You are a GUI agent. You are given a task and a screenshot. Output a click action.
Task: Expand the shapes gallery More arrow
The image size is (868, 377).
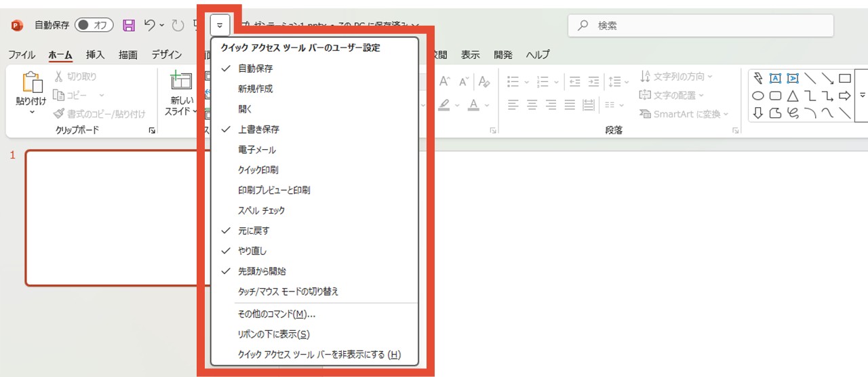(x=863, y=96)
